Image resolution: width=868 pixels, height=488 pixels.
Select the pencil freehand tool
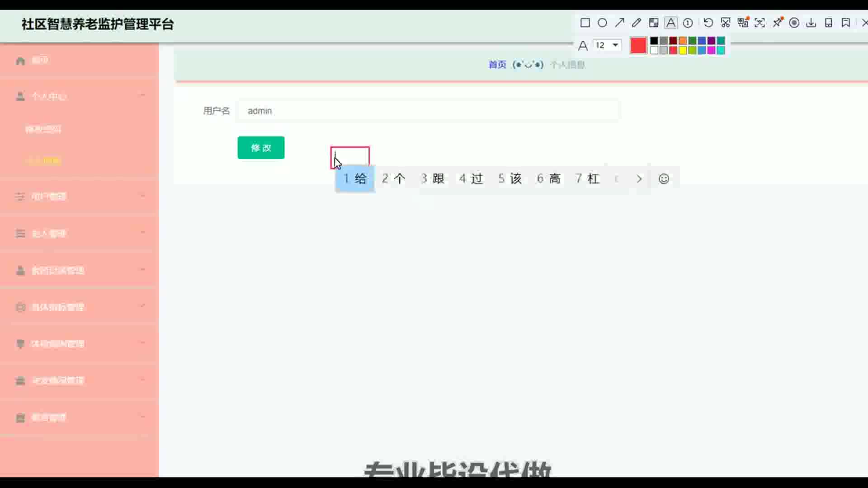point(637,23)
